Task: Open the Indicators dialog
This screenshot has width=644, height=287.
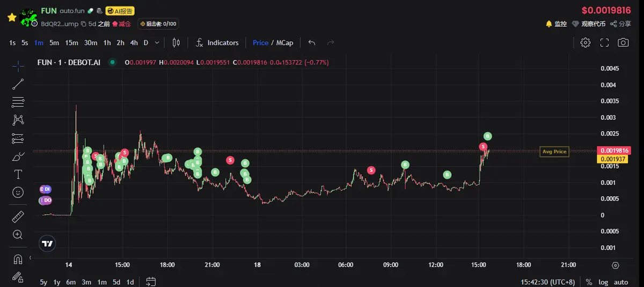Action: coord(217,42)
